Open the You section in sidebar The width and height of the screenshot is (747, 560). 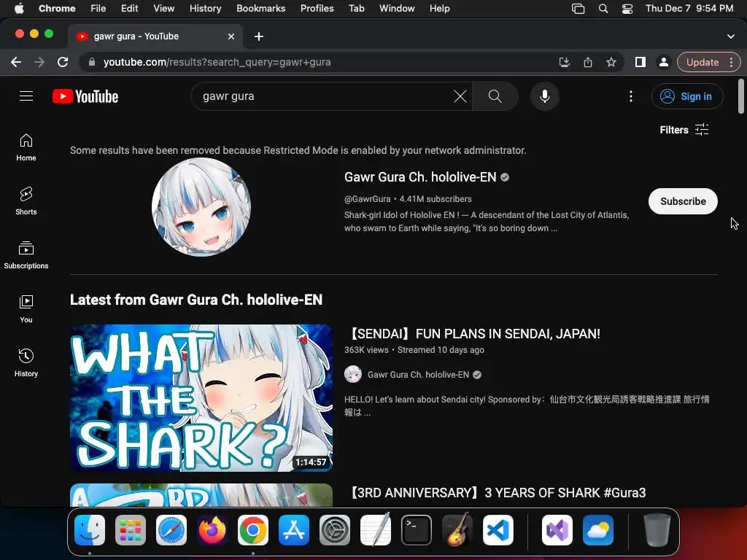tap(26, 309)
